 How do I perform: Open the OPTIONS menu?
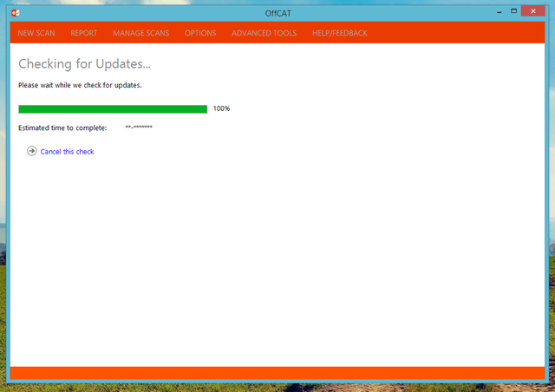(200, 33)
